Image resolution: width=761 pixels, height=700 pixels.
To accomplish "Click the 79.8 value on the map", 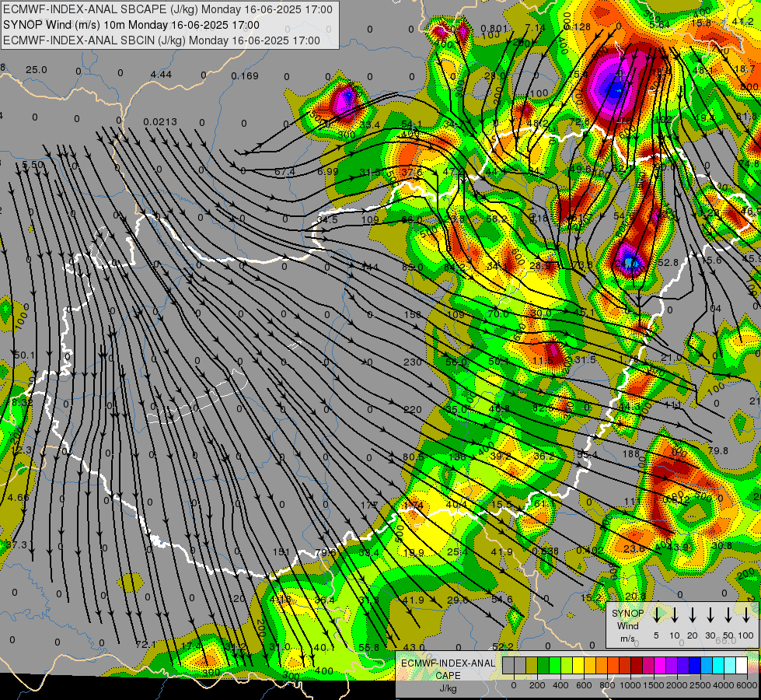I will click(x=717, y=451).
